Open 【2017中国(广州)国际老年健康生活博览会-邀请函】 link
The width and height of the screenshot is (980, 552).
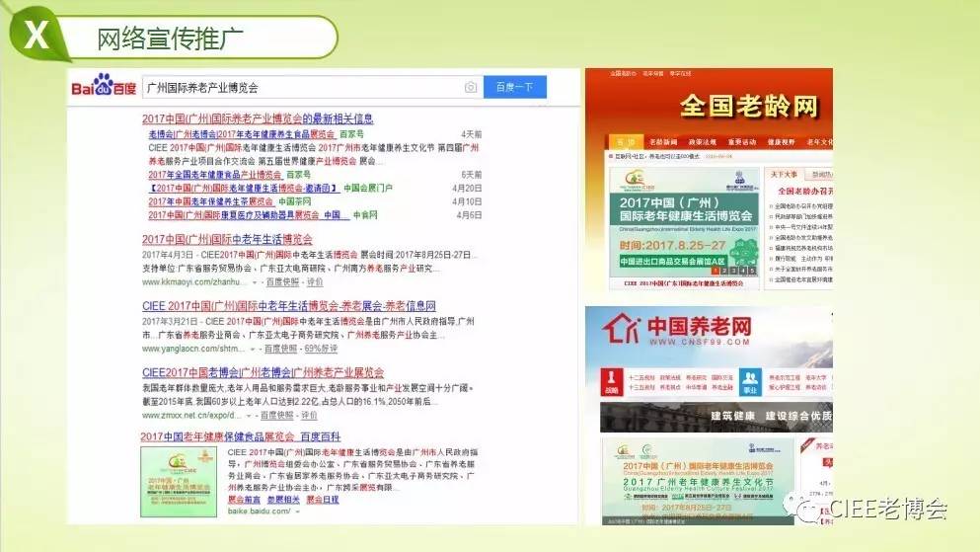[x=244, y=189]
